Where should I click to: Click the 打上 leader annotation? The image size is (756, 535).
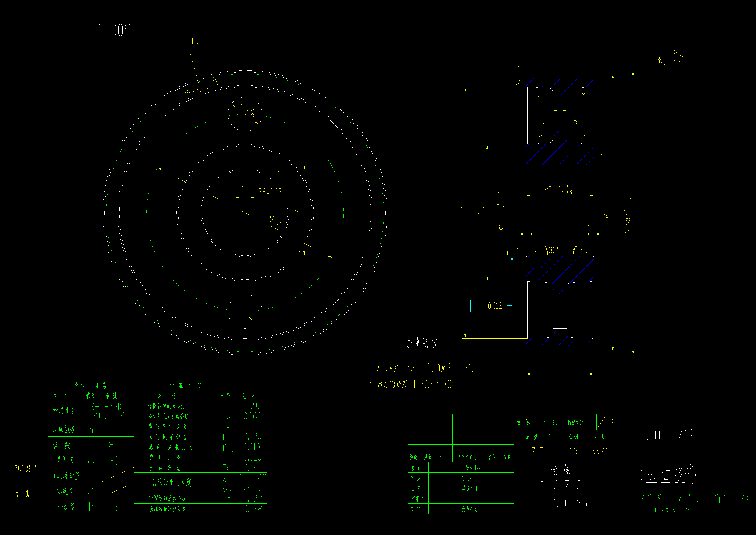pyautogui.click(x=194, y=41)
